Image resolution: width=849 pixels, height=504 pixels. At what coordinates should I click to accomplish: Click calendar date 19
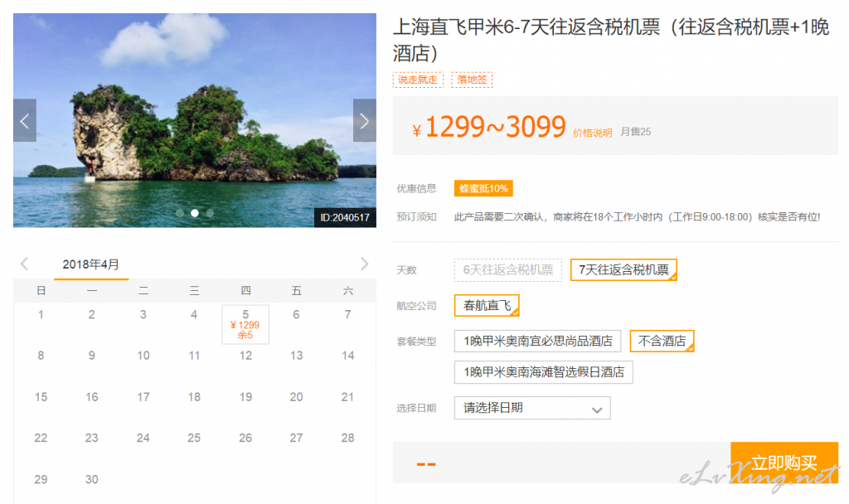(245, 397)
